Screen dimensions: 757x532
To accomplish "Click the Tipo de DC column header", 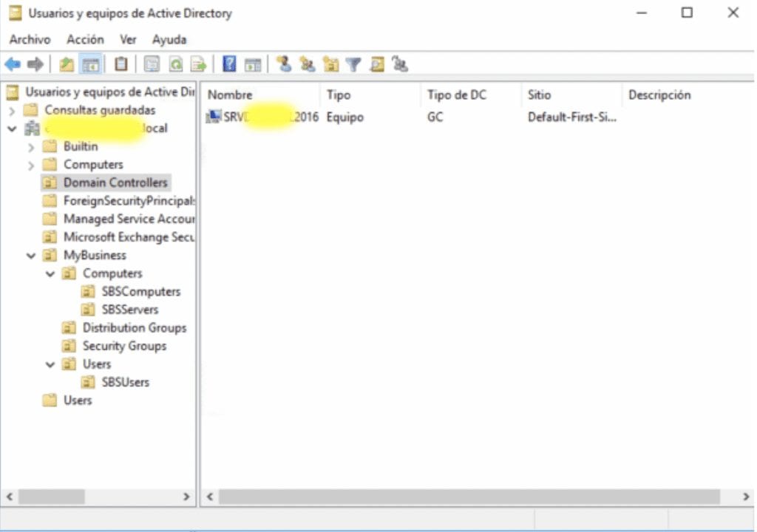I will coord(457,95).
